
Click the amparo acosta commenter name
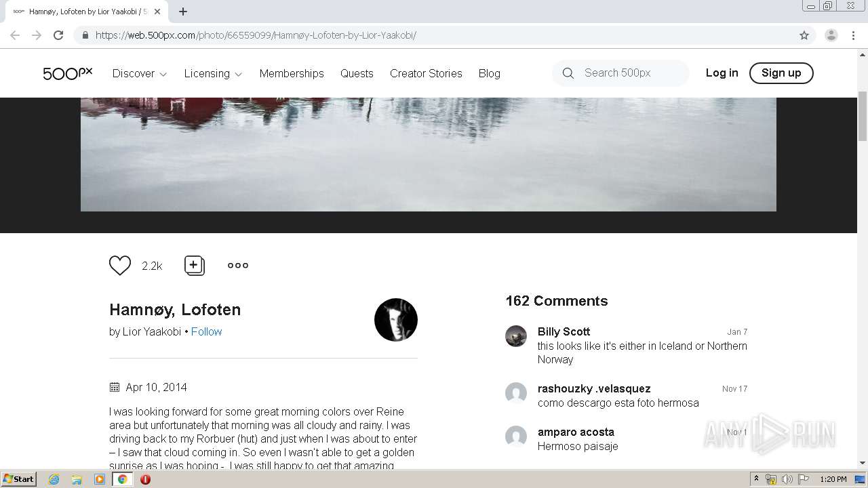coord(576,432)
